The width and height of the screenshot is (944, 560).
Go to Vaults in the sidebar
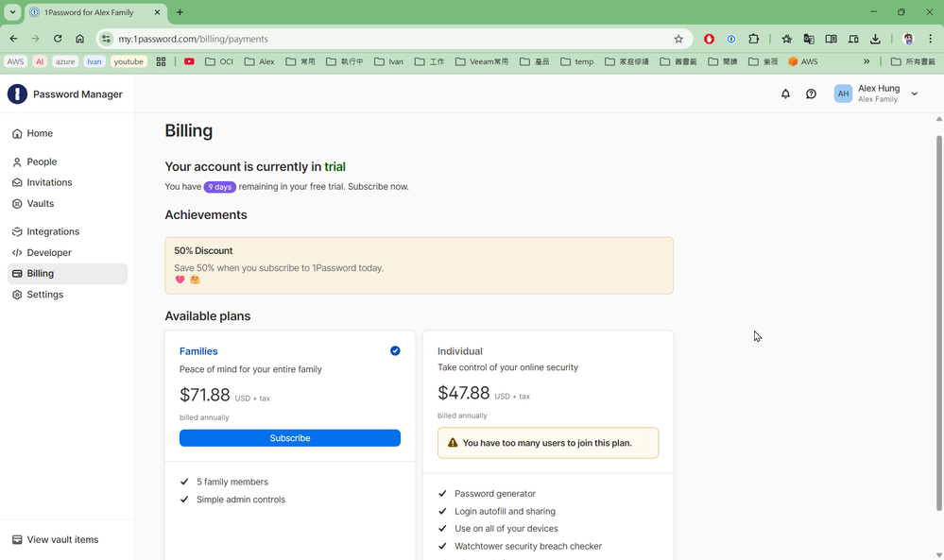click(x=40, y=203)
